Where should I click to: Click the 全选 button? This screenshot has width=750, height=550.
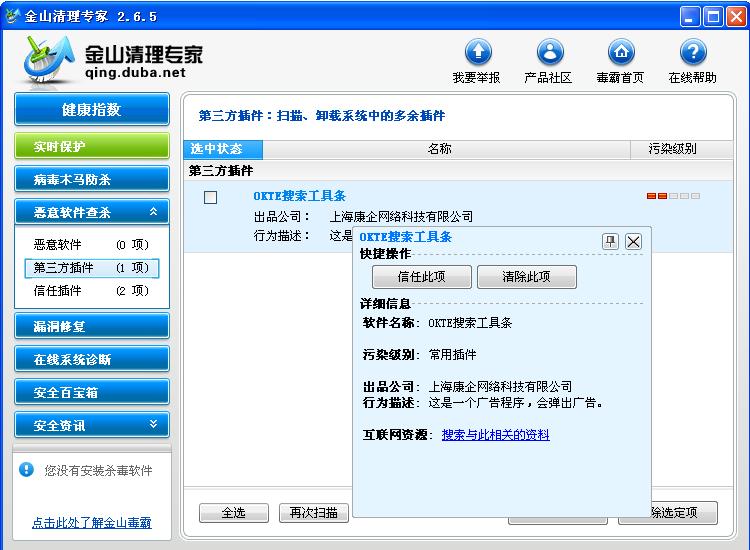click(x=234, y=513)
